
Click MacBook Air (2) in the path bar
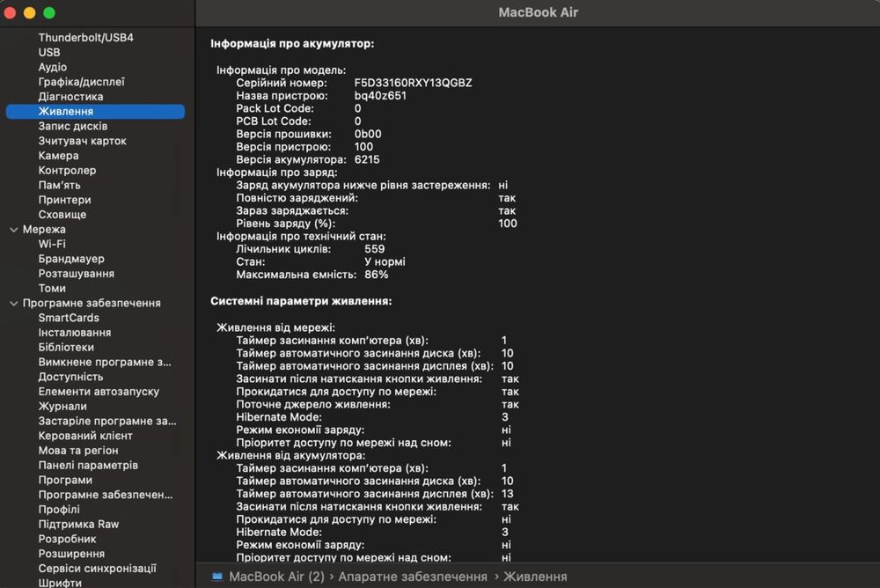276,577
